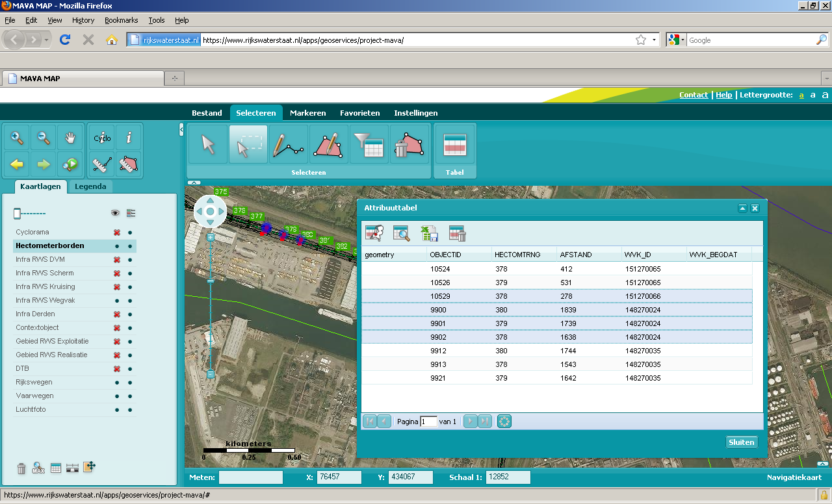The width and height of the screenshot is (832, 504).
Task: Open the Markeren ribbon tab
Action: tap(307, 113)
